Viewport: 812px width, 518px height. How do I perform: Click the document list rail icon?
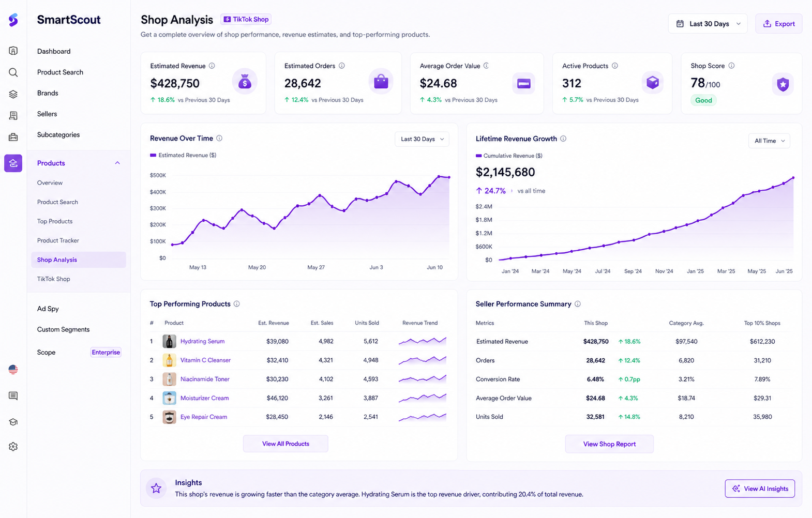[x=13, y=115]
